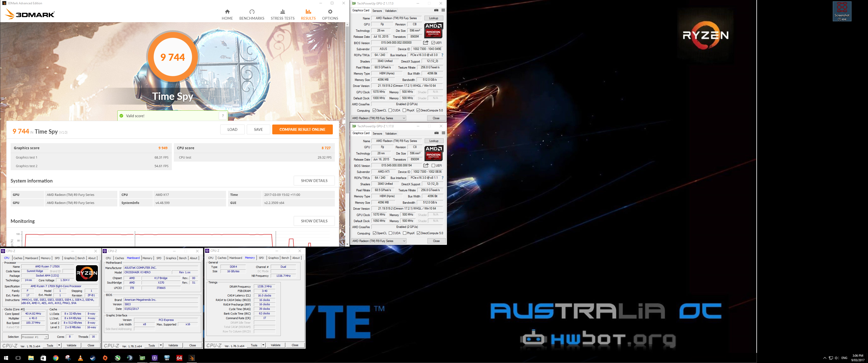Take a screenshot with top GPU-Z camera icon
Viewport: 868px width, 363px height.
point(436,10)
